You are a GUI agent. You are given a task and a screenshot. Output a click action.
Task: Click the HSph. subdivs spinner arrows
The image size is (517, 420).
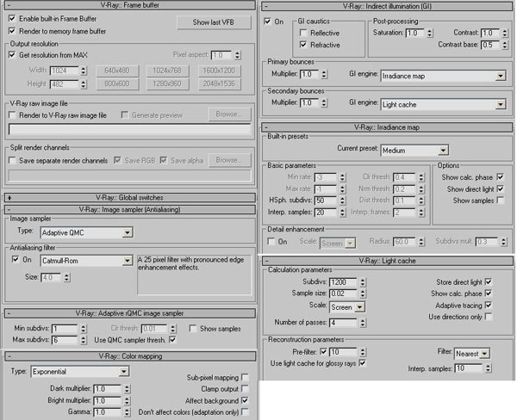point(343,201)
